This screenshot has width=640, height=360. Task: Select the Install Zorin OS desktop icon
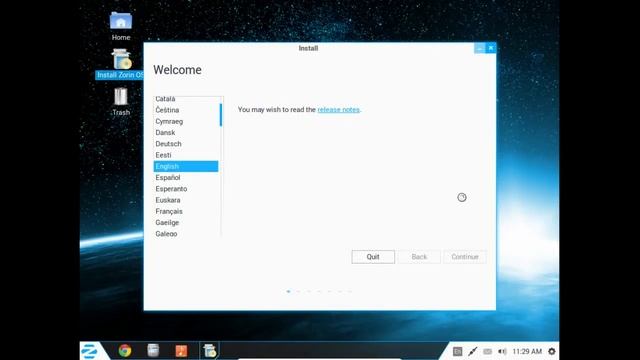(x=120, y=64)
